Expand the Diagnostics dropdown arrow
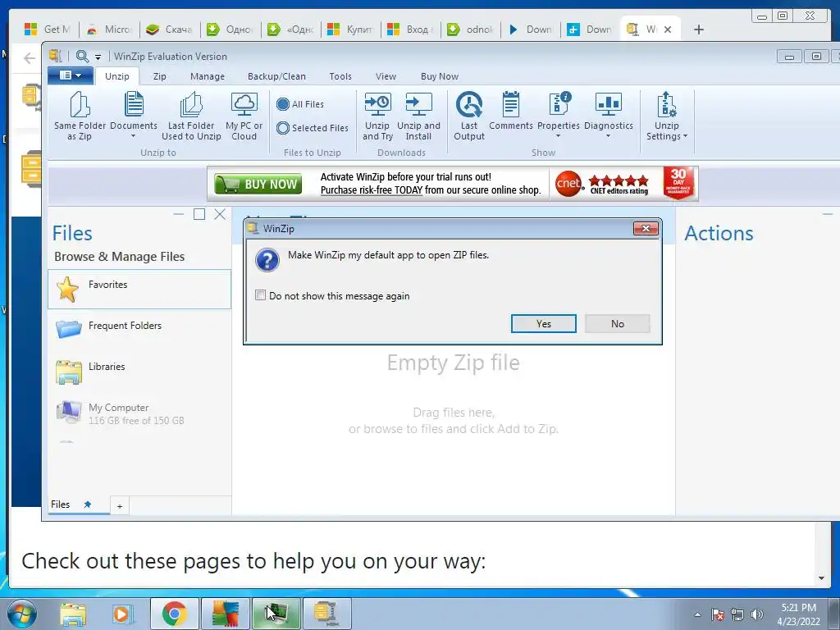 608,136
